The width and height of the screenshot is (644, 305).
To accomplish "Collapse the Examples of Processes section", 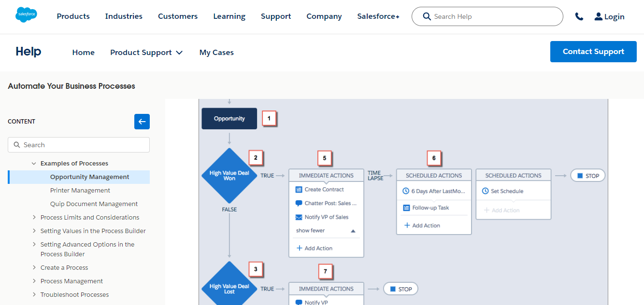I will click(34, 164).
